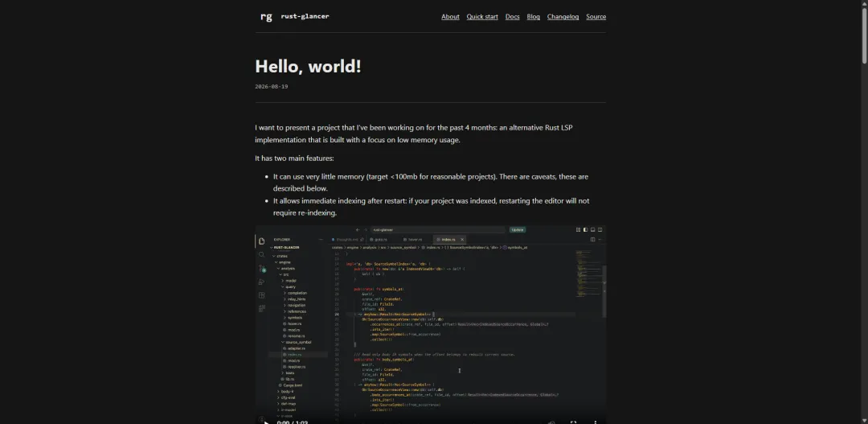Screen dimensions: 868x424
Task: Close the index.rs editor tab
Action: [x=462, y=240]
